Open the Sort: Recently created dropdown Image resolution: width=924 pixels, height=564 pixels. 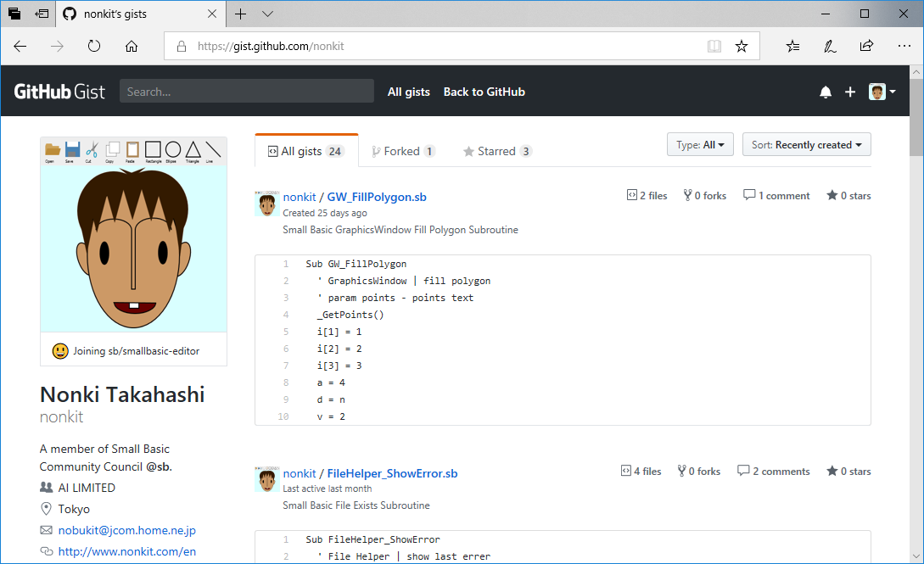(806, 144)
